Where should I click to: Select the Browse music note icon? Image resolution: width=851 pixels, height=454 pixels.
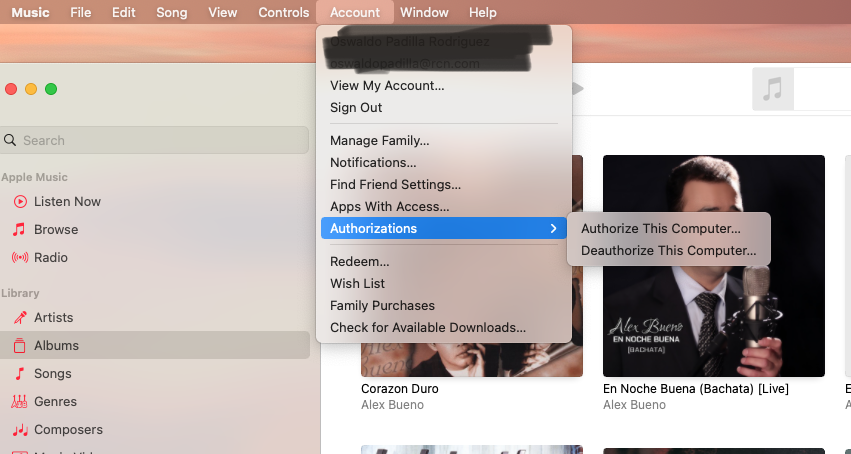pos(19,229)
